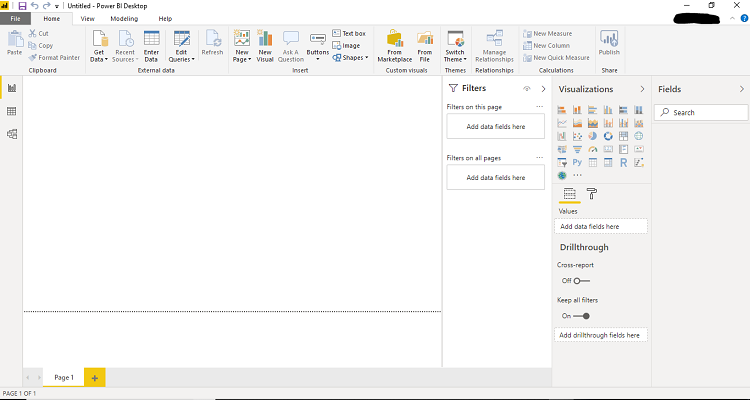This screenshot has height=400, width=750.
Task: Open more visuals ellipsis
Action: click(x=577, y=176)
